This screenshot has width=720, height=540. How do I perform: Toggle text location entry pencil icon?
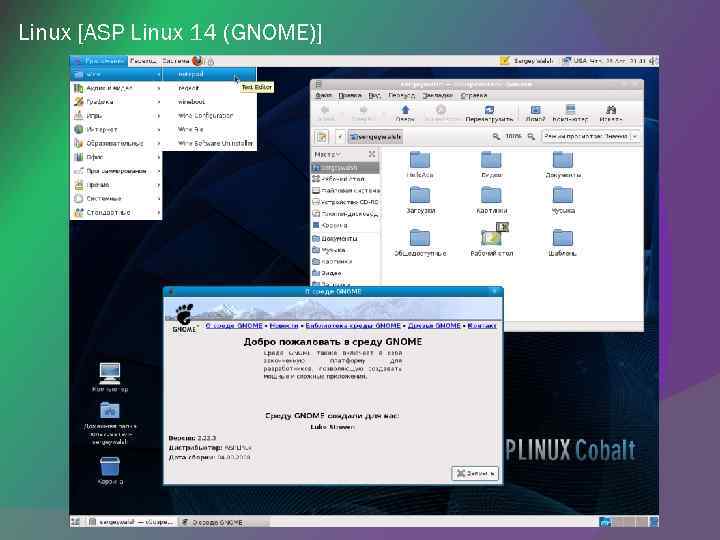322,137
